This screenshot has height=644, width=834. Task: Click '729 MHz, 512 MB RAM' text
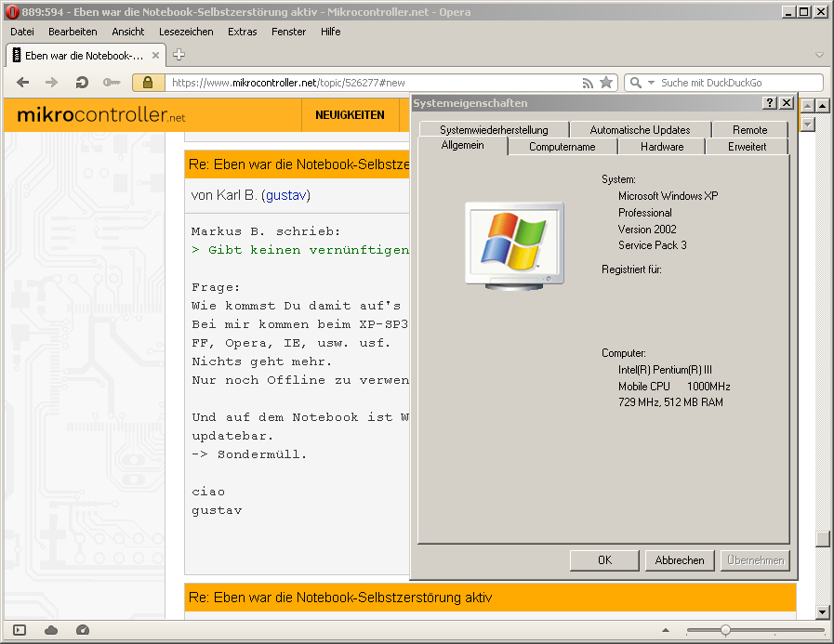pos(670,402)
